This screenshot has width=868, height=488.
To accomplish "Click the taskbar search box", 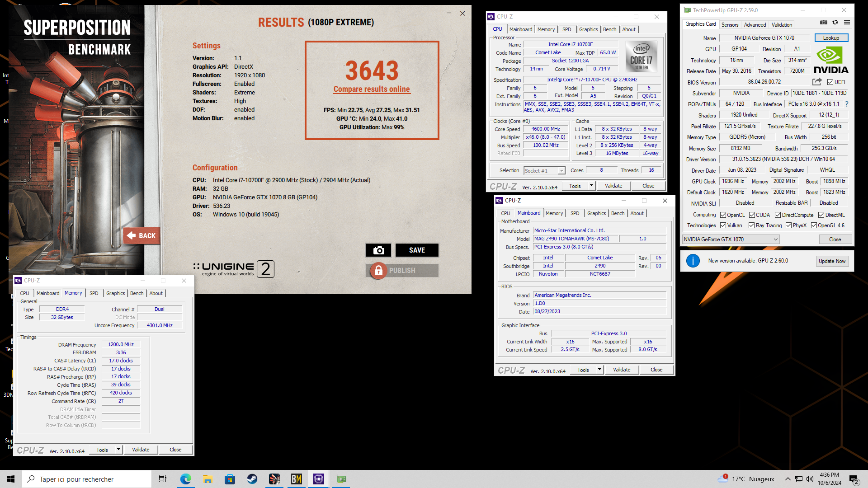I will pos(87,479).
